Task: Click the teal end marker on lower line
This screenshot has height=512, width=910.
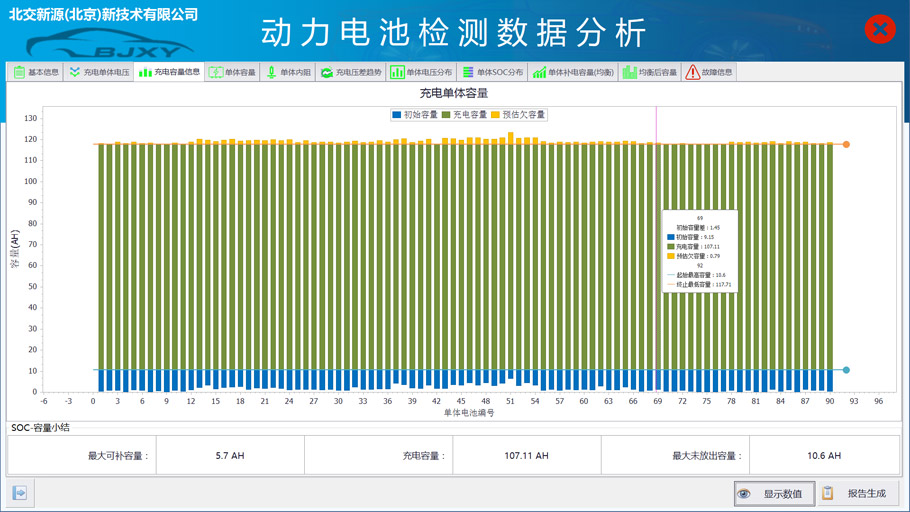Action: pos(846,370)
